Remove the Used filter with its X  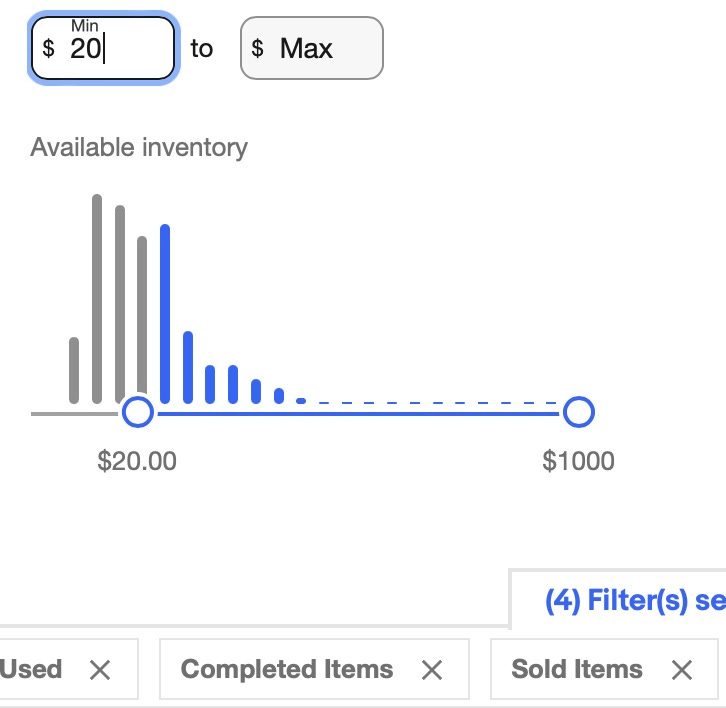(100, 670)
